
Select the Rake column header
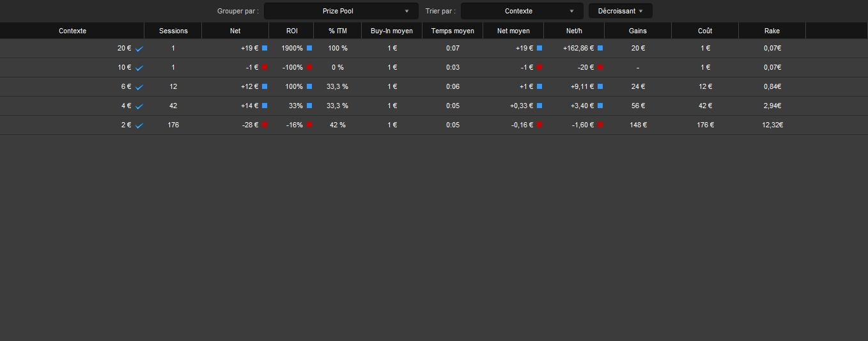point(772,31)
